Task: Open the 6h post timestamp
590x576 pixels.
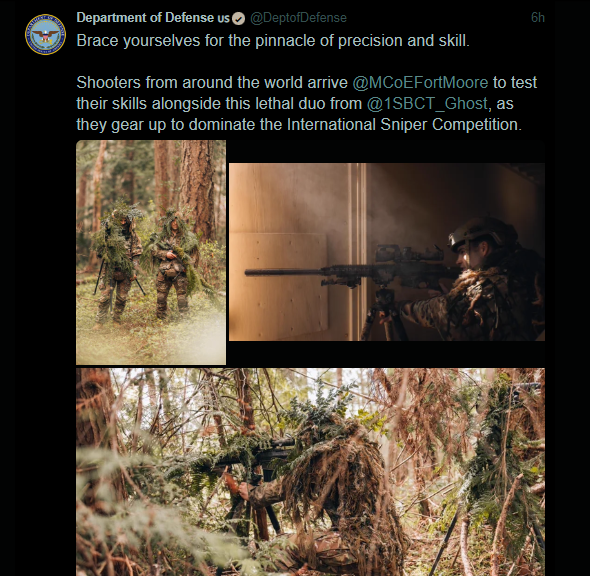Action: point(538,17)
